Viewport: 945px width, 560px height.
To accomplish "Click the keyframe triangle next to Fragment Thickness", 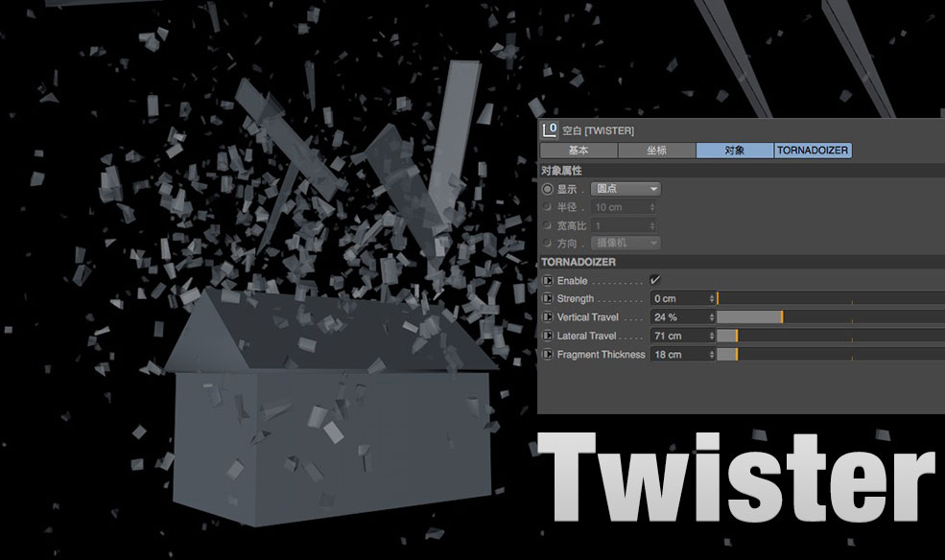I will pos(549,355).
